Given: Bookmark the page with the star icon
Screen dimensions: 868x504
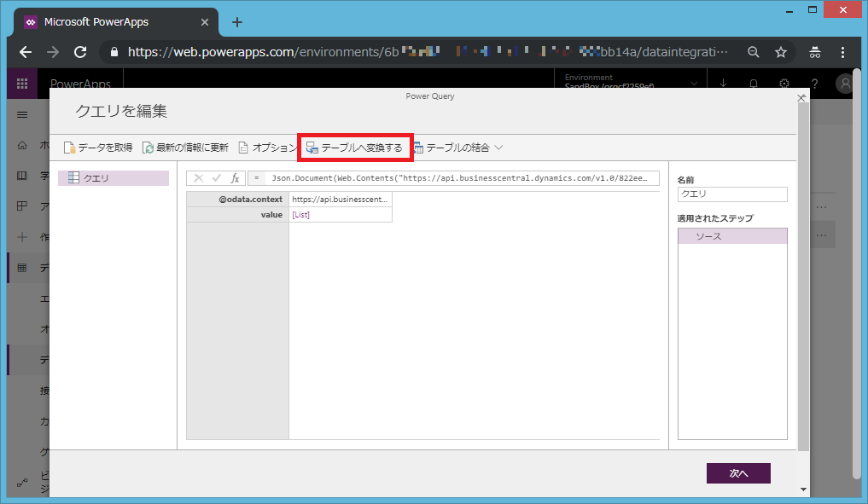Looking at the screenshot, I should pyautogui.click(x=781, y=52).
